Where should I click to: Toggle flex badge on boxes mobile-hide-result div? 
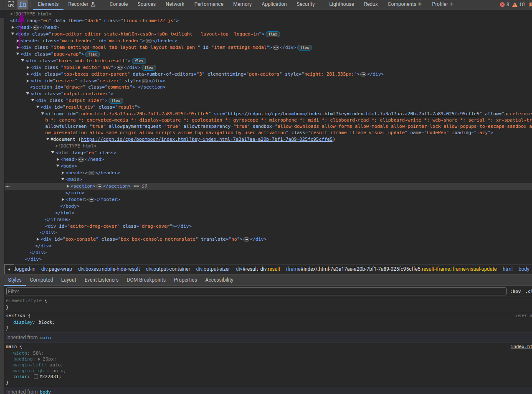[x=139, y=61]
